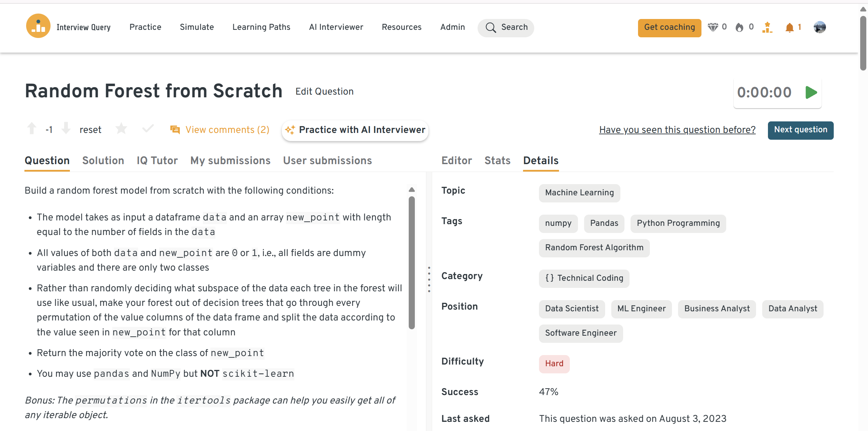Screen dimensions: 868x431
Task: Switch to the Solution tab
Action: click(x=103, y=160)
